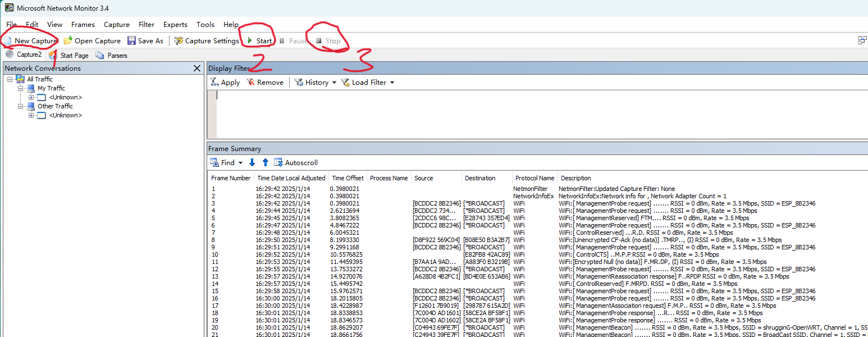Click the History filter button
The height and width of the screenshot is (337, 868).
pos(311,82)
